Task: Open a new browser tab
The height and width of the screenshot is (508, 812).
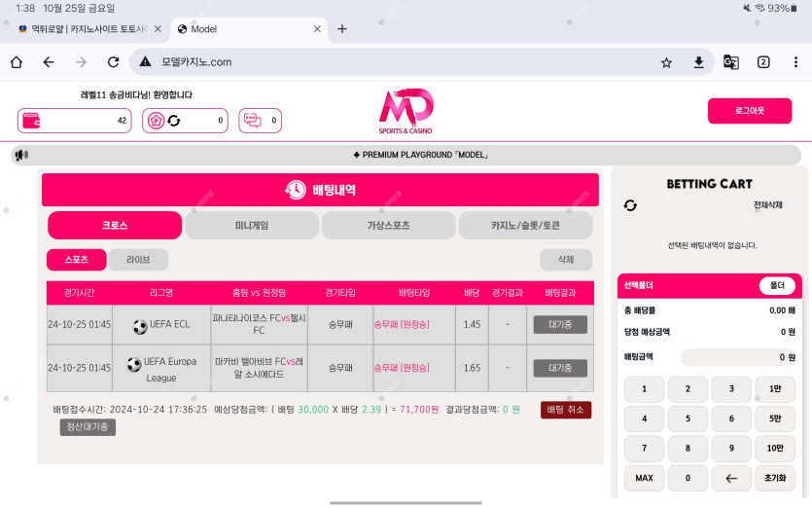Action: tap(341, 29)
